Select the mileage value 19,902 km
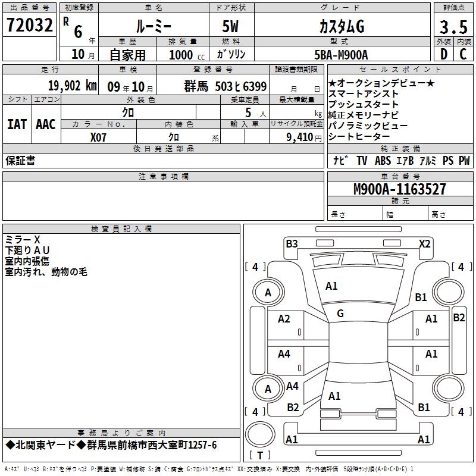 [73, 86]
